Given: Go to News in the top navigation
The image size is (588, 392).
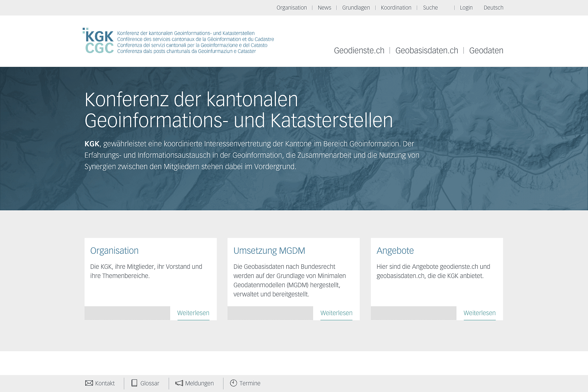Looking at the screenshot, I should pyautogui.click(x=324, y=8).
